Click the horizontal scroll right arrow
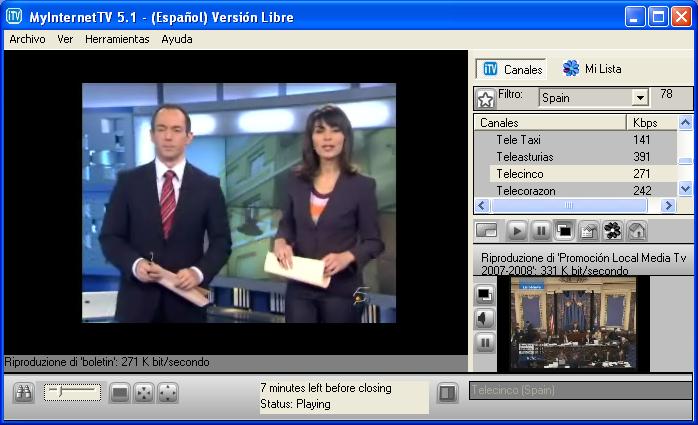The height and width of the screenshot is (425, 698). (668, 205)
